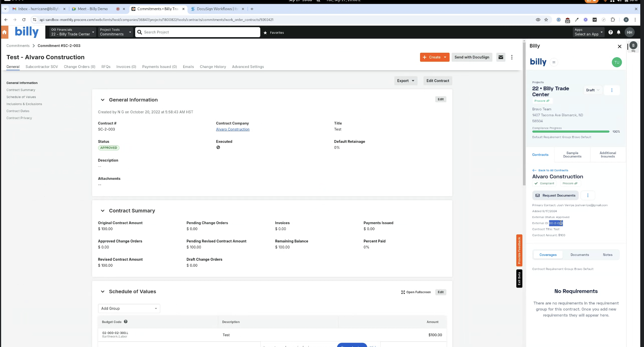644x347 pixels.
Task: Close the Billy side panel
Action: point(619,46)
